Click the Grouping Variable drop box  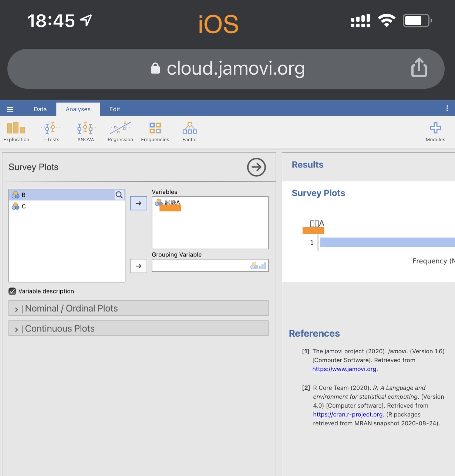(x=210, y=265)
